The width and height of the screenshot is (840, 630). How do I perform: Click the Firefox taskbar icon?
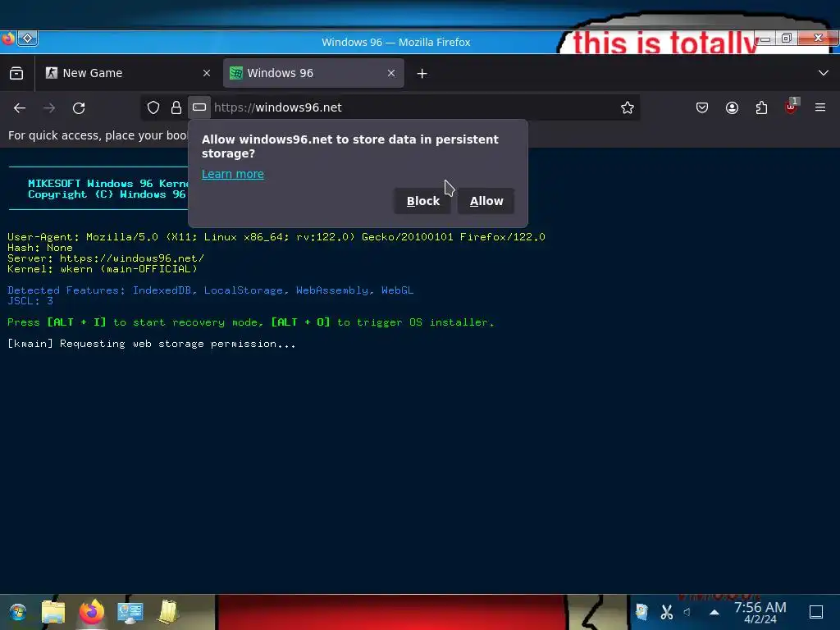(x=92, y=612)
